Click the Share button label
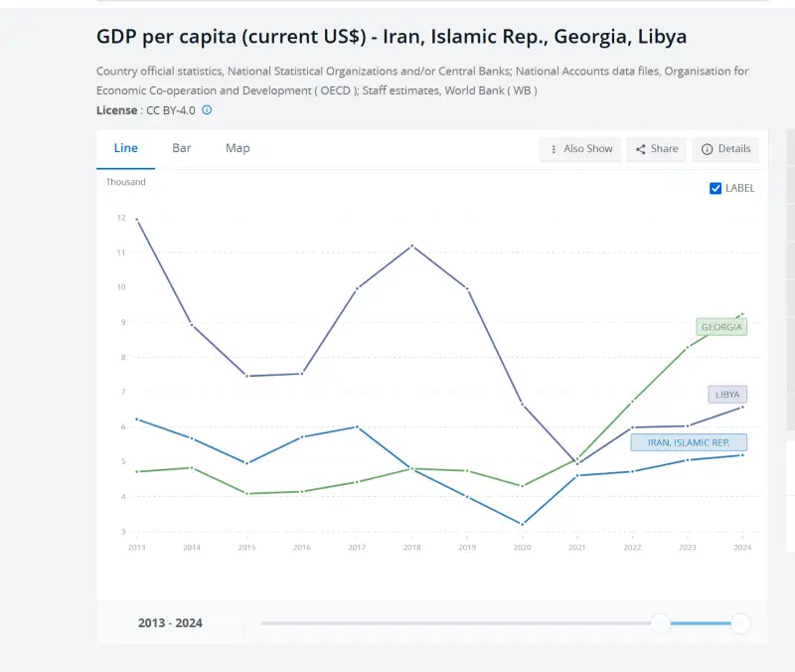 point(665,149)
